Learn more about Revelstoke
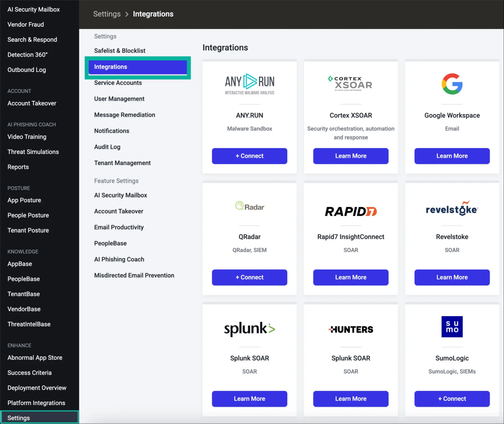The image size is (504, 424). pos(452,277)
